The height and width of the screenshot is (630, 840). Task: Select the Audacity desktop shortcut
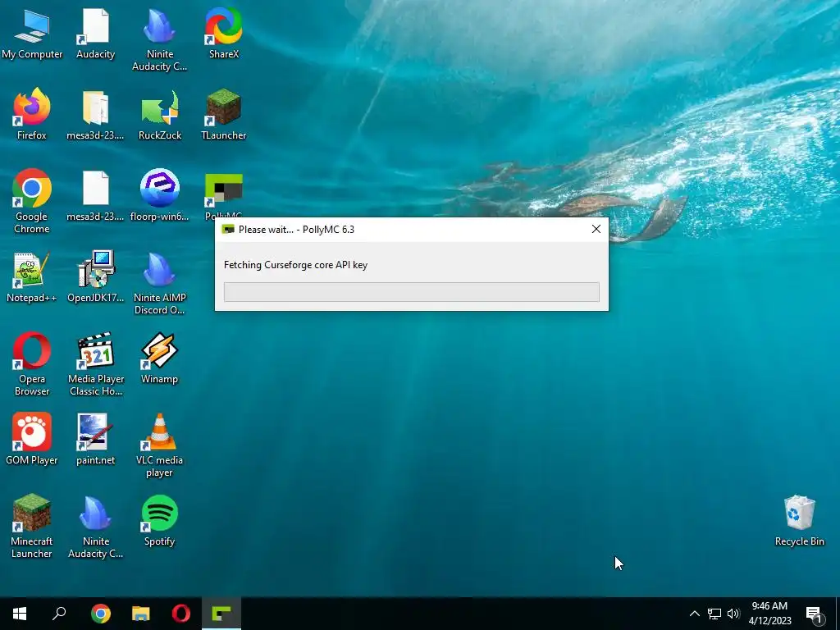coord(95,33)
